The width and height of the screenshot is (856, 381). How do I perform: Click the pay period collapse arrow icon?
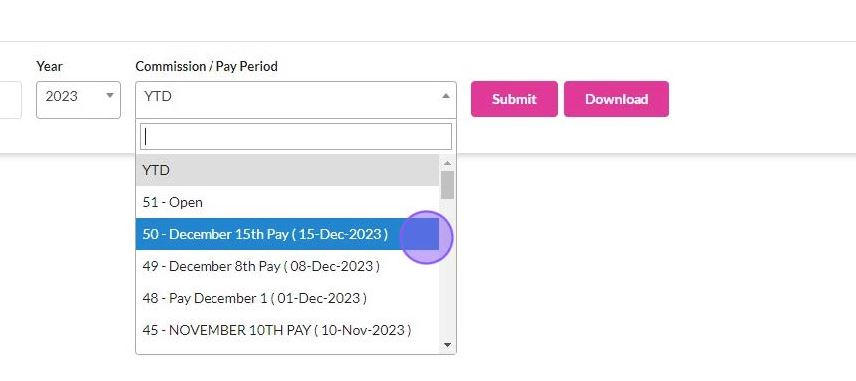[445, 96]
